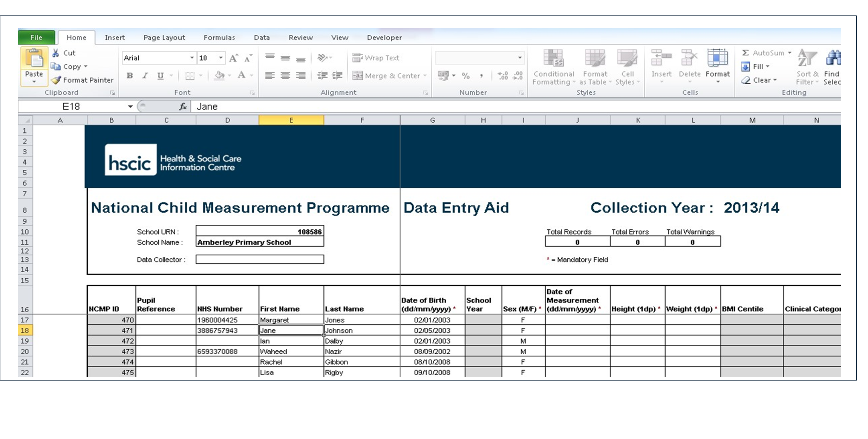Open the Arial font name dropdown

point(192,58)
